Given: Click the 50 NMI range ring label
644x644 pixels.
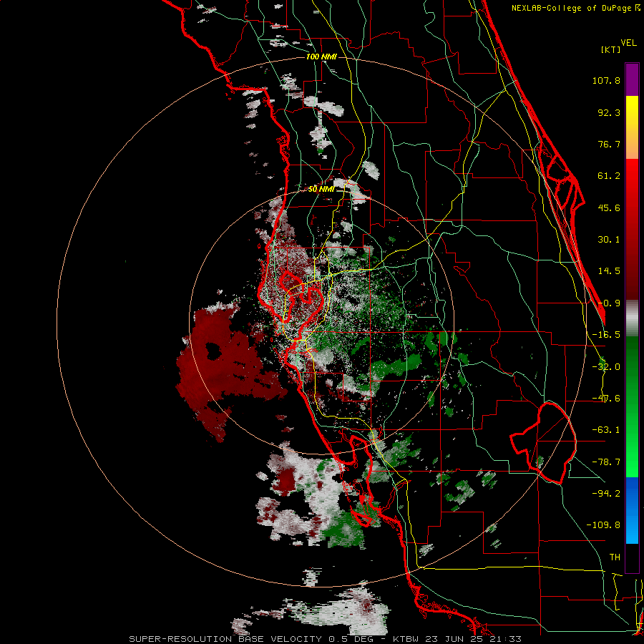Looking at the screenshot, I should pos(321,190).
